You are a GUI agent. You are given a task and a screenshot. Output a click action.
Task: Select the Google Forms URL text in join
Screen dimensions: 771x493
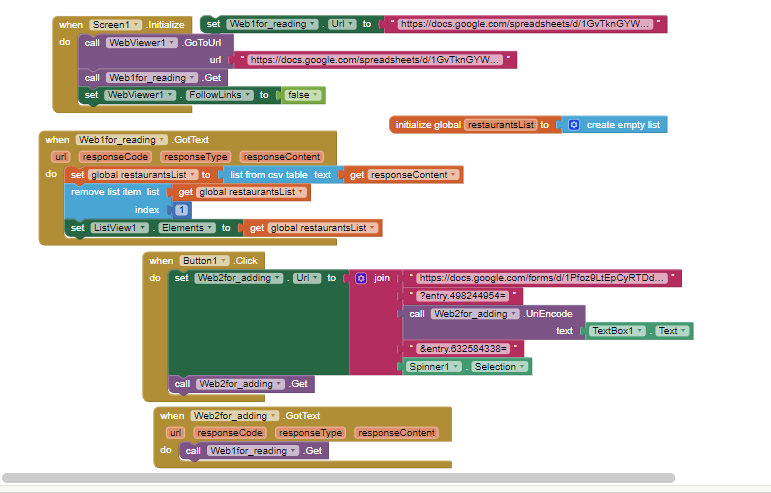coord(540,278)
